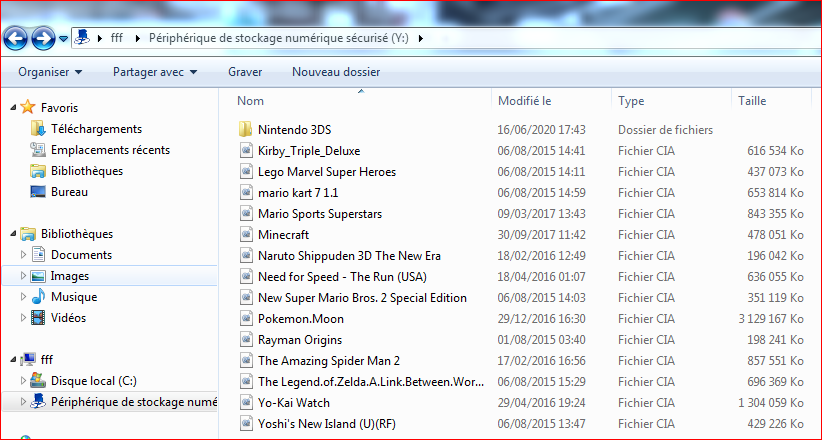Expand the Musique library
Screen dimensions: 822x440
pos(23,297)
